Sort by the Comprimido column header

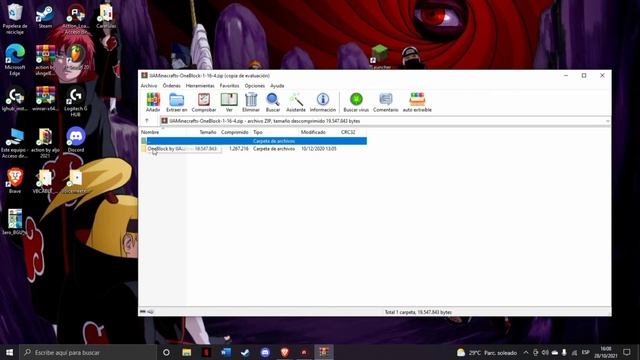pyautogui.click(x=234, y=132)
